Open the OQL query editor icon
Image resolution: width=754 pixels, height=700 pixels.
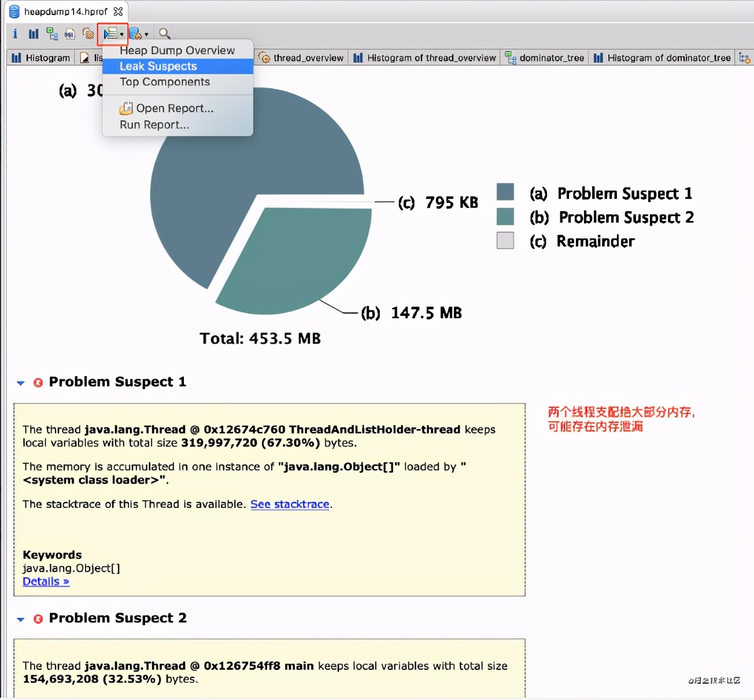point(69,34)
